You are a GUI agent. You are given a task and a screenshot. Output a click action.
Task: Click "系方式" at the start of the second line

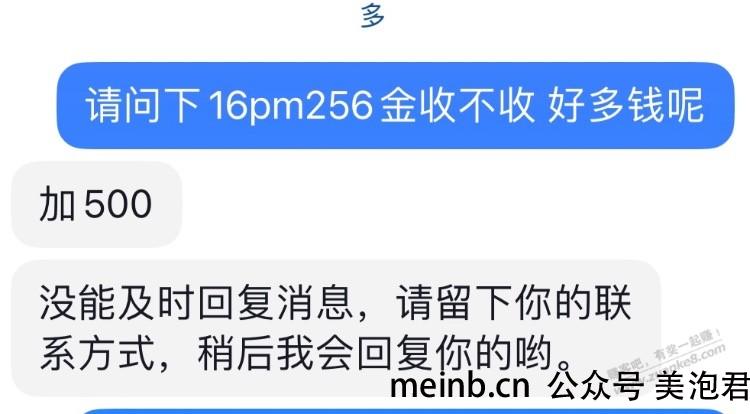pyautogui.click(x=98, y=354)
